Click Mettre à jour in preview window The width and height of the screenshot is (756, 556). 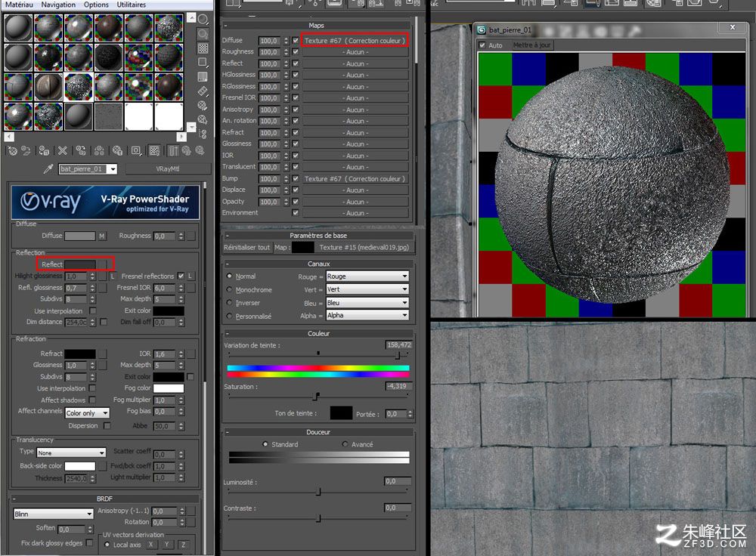click(x=531, y=45)
